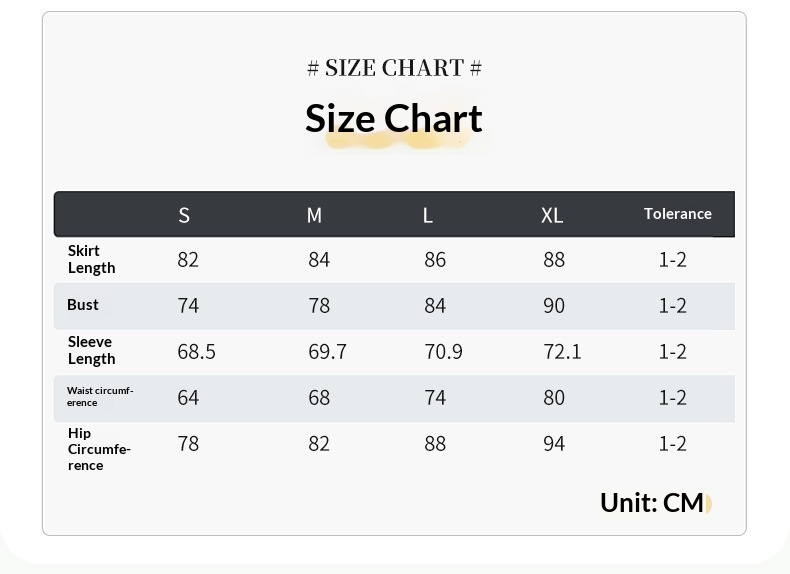The height and width of the screenshot is (574, 790).
Task: Click the tolerance value in the Bust row
Action: 672,305
